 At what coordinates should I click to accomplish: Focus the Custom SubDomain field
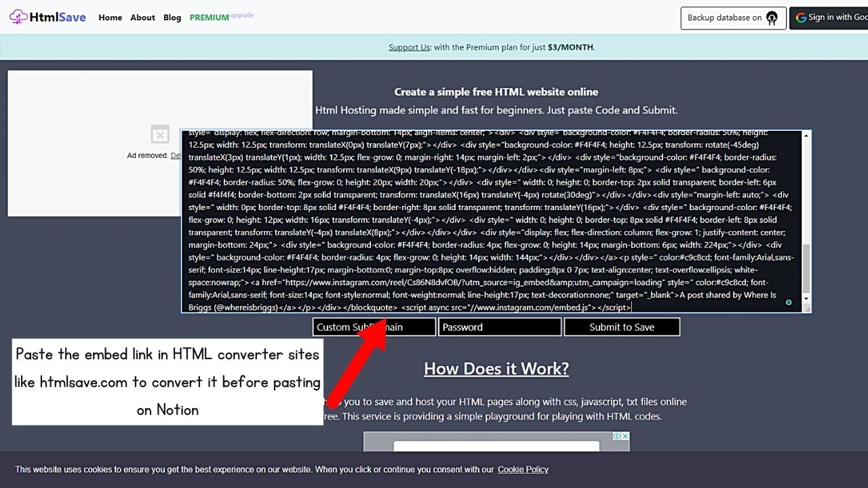[x=374, y=327]
